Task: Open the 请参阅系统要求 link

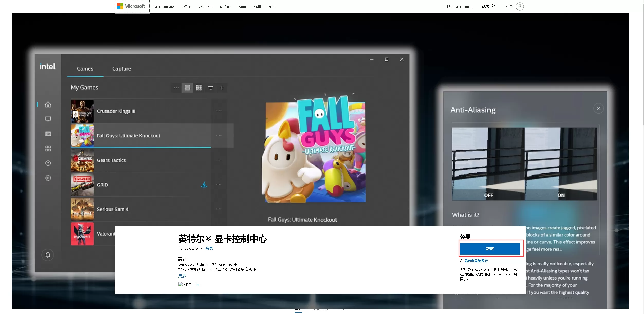Action: [x=476, y=261]
